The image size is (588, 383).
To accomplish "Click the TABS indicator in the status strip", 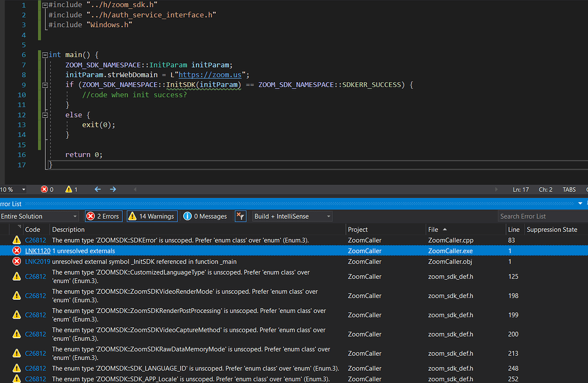I will click(568, 189).
